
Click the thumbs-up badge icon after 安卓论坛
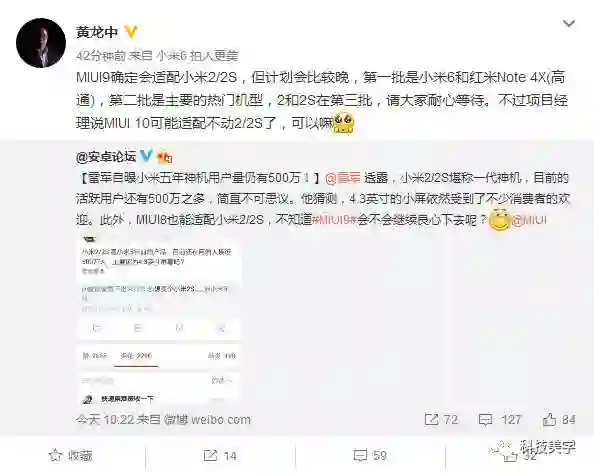point(164,156)
